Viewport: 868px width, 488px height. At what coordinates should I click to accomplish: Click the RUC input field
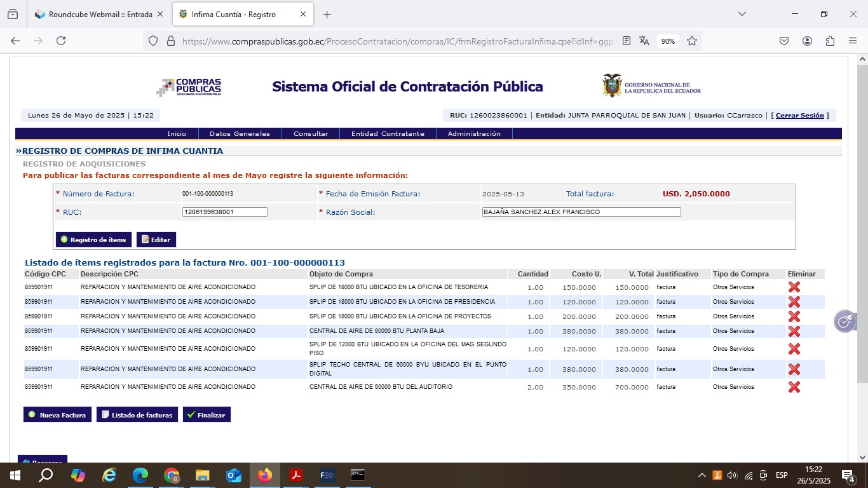click(224, 212)
